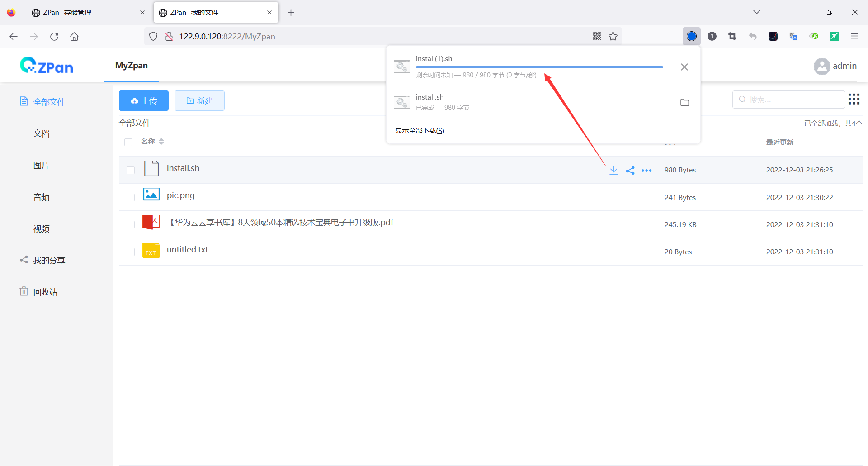Viewport: 868px width, 466px height.
Task: Click 显示全部下载 in downloads panel
Action: 420,131
